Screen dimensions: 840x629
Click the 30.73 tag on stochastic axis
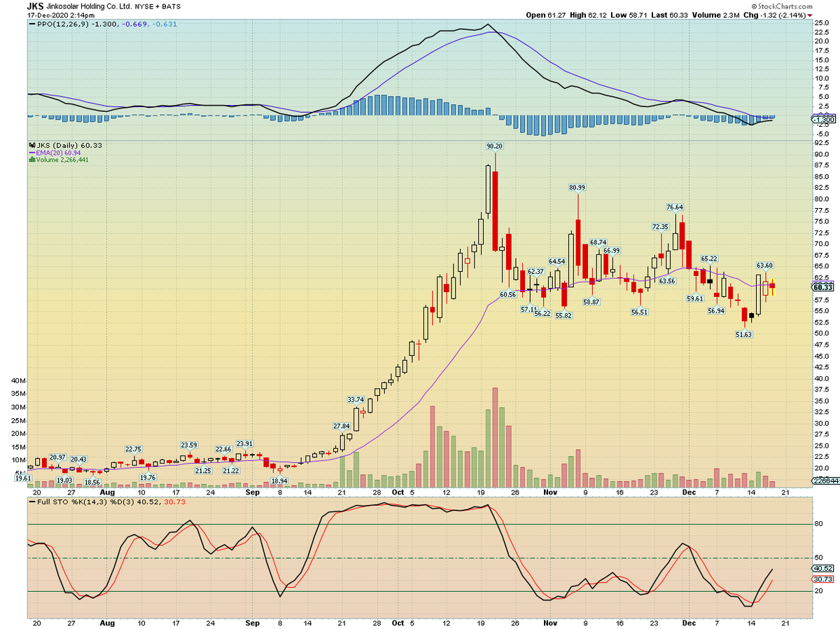coord(821,579)
